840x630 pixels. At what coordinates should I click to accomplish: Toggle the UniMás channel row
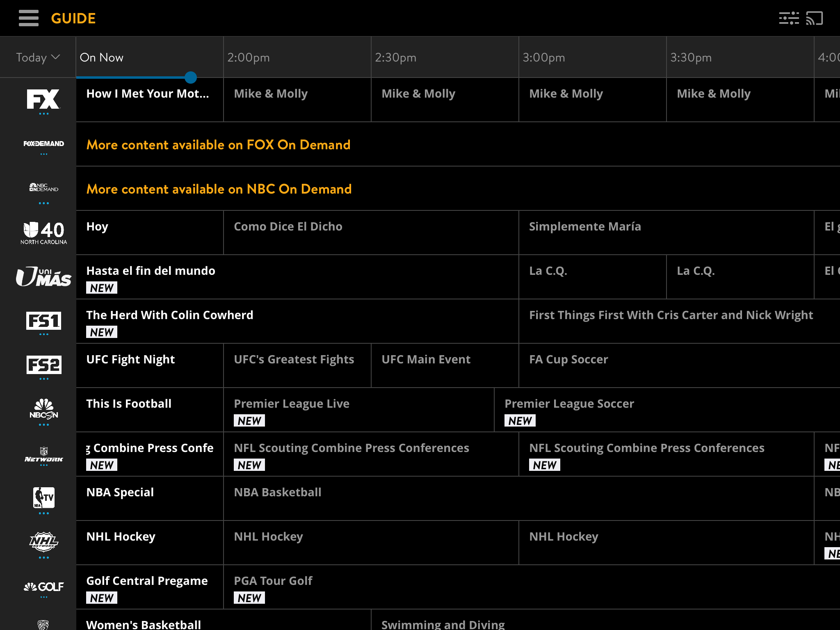[43, 276]
